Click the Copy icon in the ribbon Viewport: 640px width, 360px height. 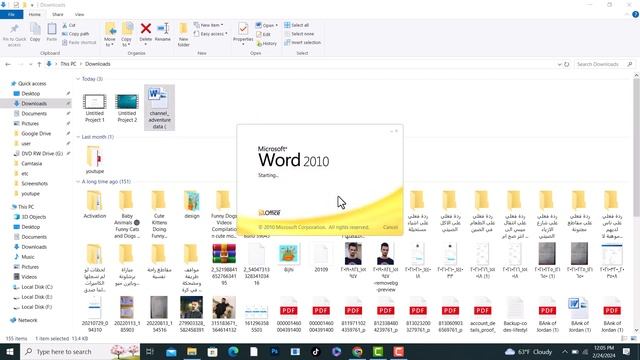click(35, 29)
